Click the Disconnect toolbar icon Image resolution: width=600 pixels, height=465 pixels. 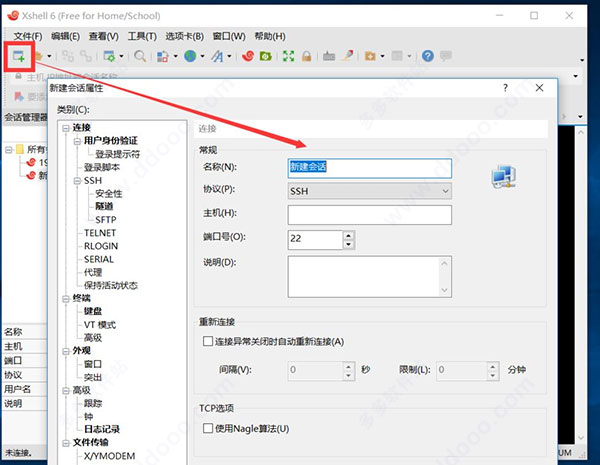(x=86, y=56)
